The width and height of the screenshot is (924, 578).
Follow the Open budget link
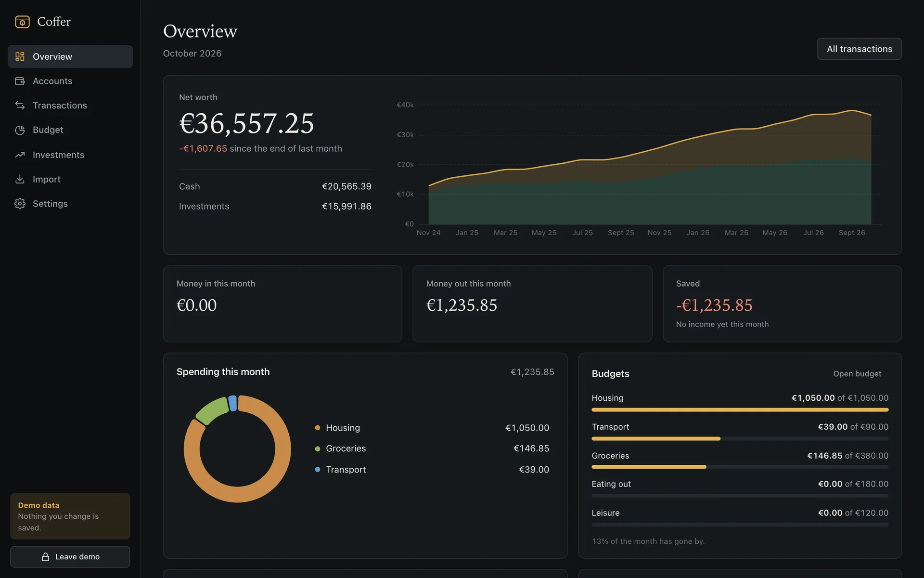coord(857,374)
